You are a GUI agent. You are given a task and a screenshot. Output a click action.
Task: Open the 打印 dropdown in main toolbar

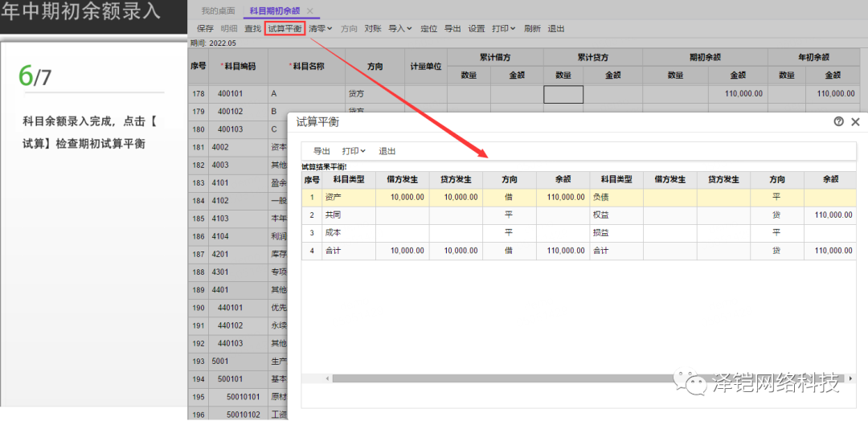coord(503,29)
